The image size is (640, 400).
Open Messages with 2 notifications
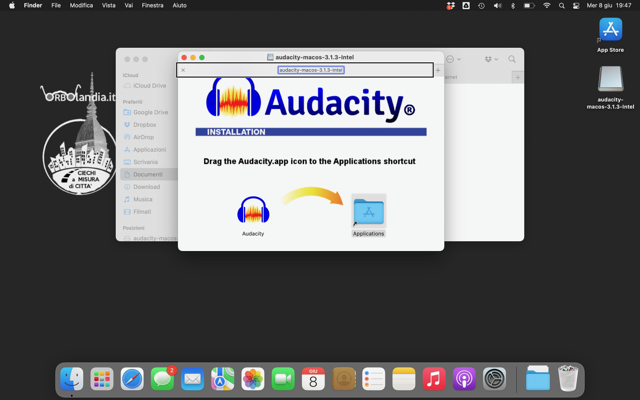(162, 379)
